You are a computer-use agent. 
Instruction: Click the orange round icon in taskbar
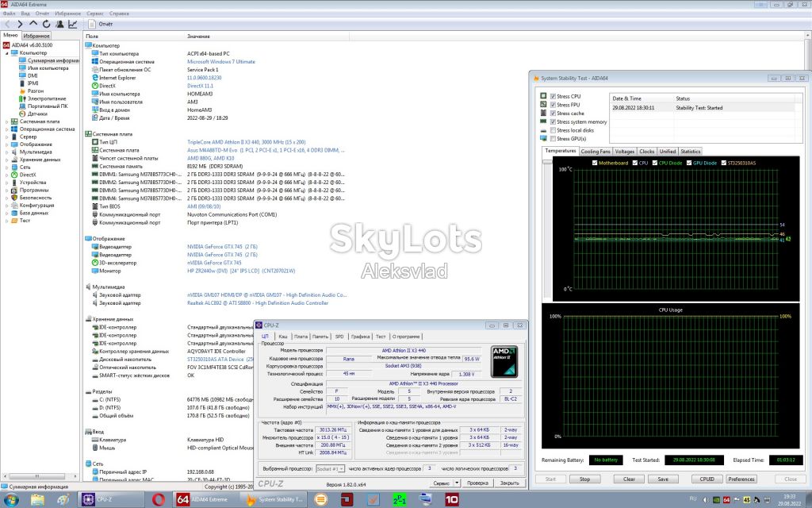click(321, 499)
